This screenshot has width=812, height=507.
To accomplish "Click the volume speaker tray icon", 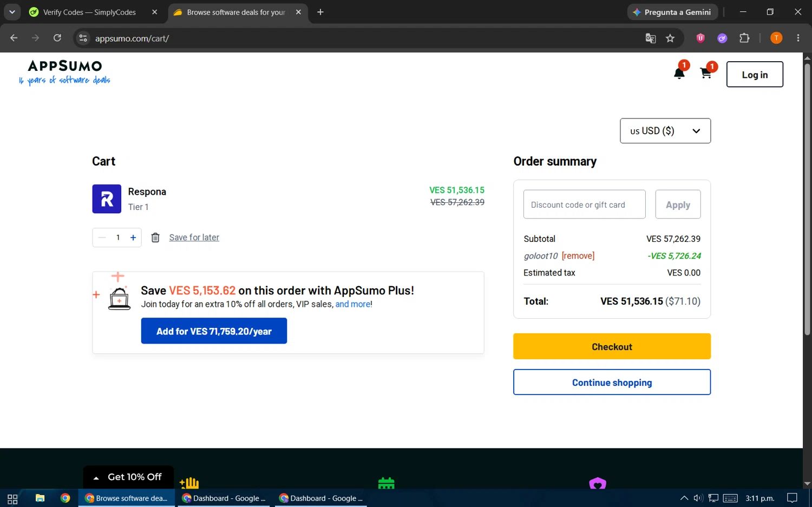I will [698, 498].
